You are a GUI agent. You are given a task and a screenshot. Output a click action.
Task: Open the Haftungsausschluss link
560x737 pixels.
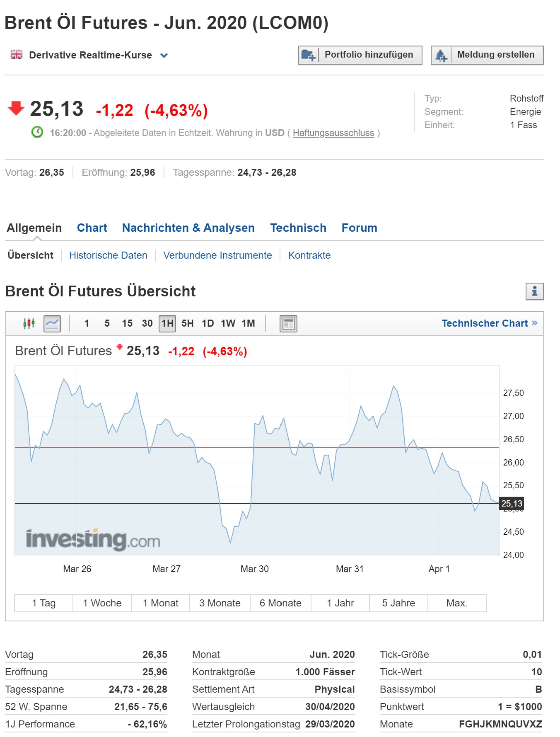tap(333, 133)
